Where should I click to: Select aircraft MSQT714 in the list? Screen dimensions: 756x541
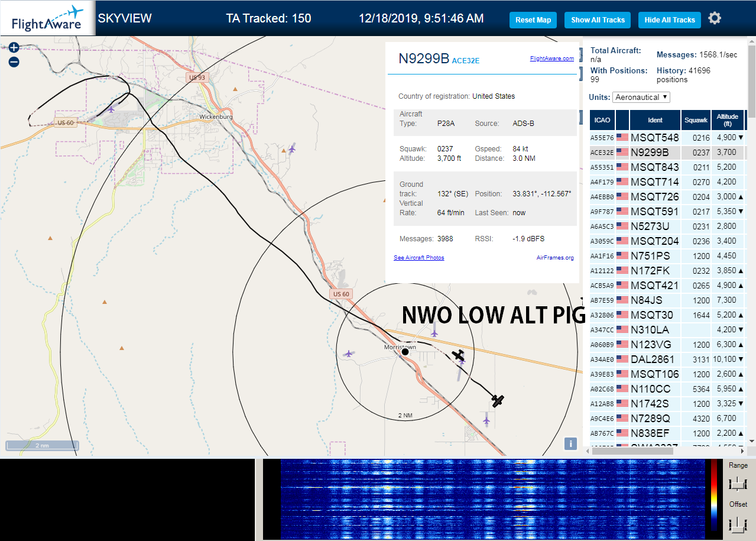click(667, 182)
